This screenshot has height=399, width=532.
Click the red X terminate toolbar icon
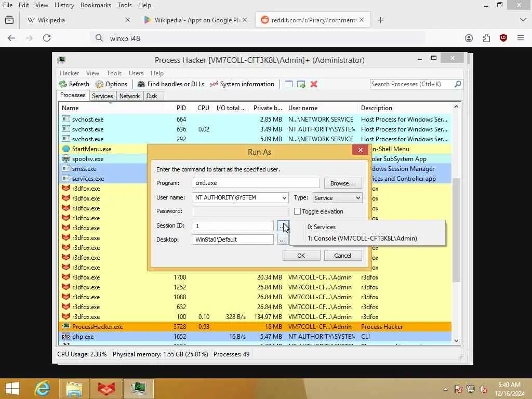pos(314,84)
